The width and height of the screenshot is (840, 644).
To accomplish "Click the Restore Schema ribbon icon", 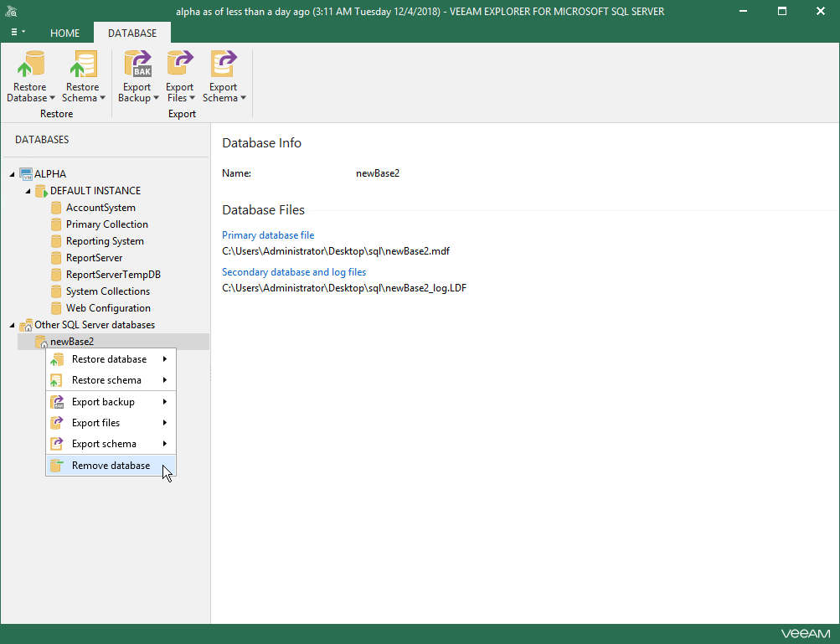I will [83, 64].
